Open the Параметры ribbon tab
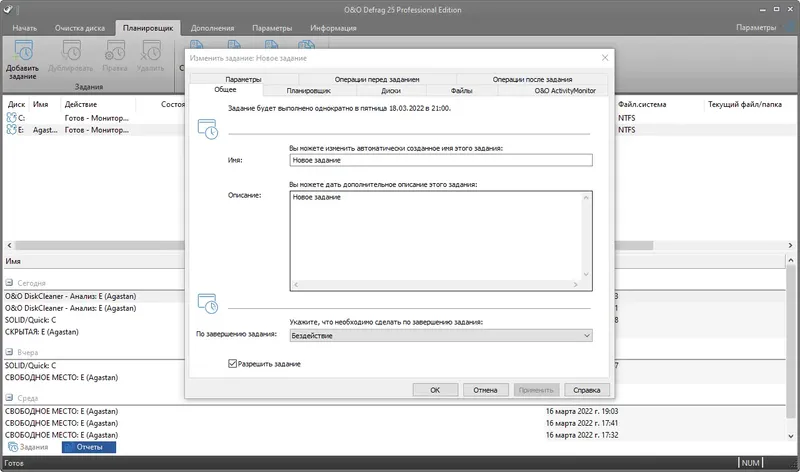This screenshot has width=800, height=472. [x=272, y=28]
